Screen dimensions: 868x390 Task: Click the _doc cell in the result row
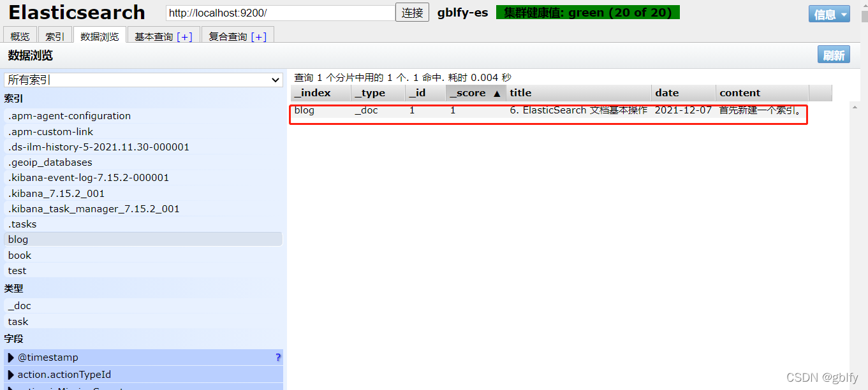[367, 110]
